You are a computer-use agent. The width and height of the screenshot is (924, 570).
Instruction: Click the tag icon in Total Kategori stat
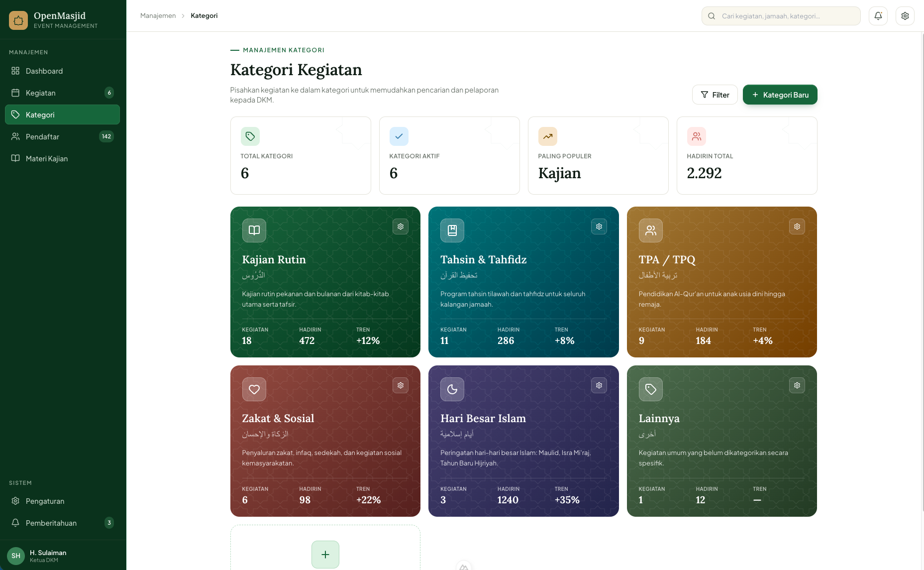(250, 136)
